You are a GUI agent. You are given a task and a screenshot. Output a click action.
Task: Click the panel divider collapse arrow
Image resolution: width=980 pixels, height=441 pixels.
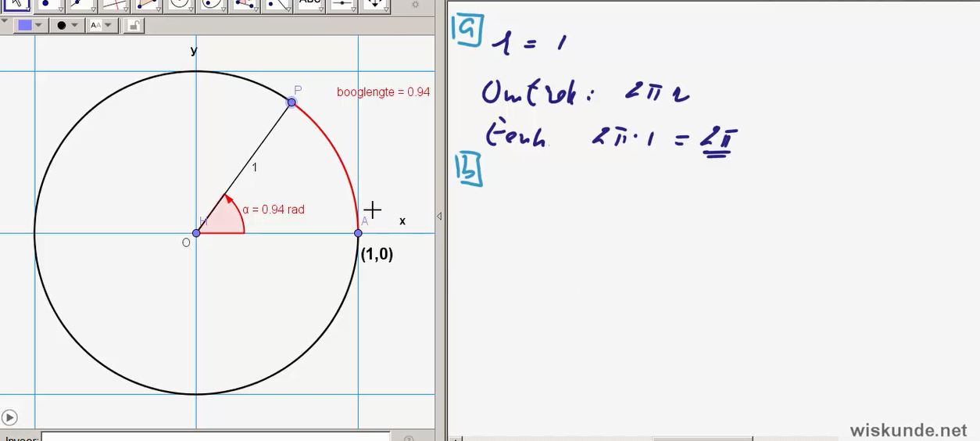pyautogui.click(x=439, y=216)
